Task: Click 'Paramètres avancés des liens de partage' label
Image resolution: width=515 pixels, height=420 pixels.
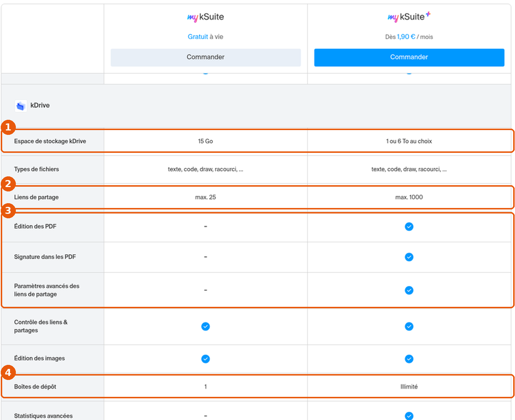Action: pyautogui.click(x=47, y=290)
